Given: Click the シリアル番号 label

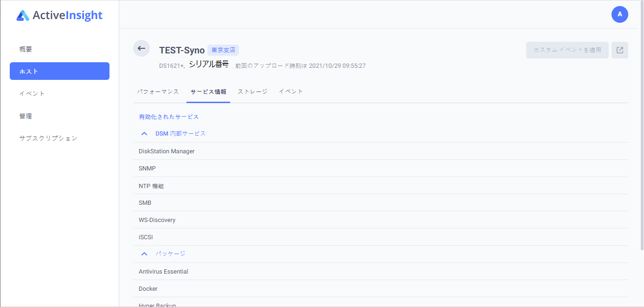Looking at the screenshot, I should point(209,65).
